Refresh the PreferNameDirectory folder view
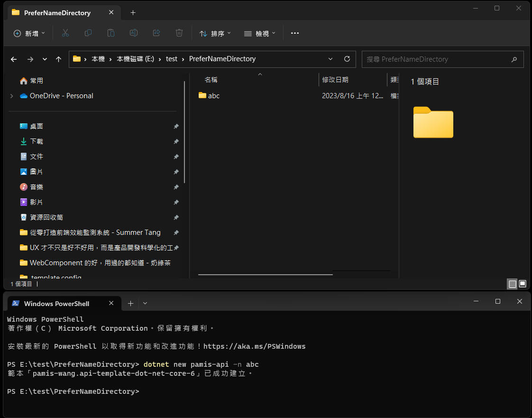532x418 pixels. (347, 59)
